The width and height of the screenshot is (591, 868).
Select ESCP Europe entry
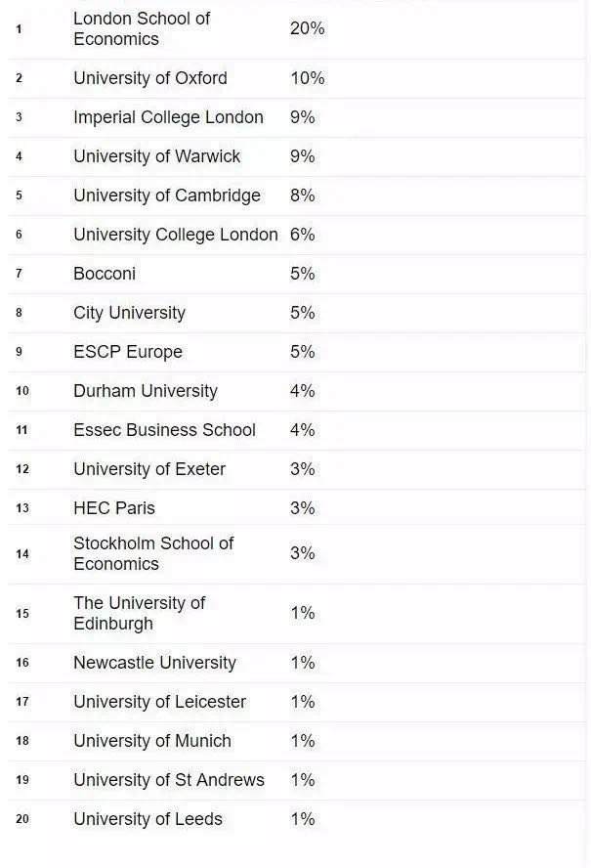(128, 352)
